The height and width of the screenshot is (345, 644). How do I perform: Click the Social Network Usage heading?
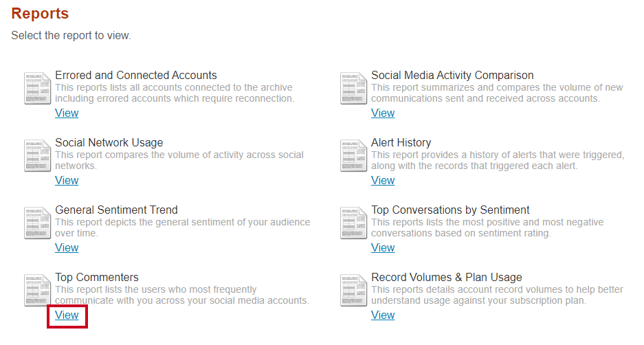click(109, 142)
